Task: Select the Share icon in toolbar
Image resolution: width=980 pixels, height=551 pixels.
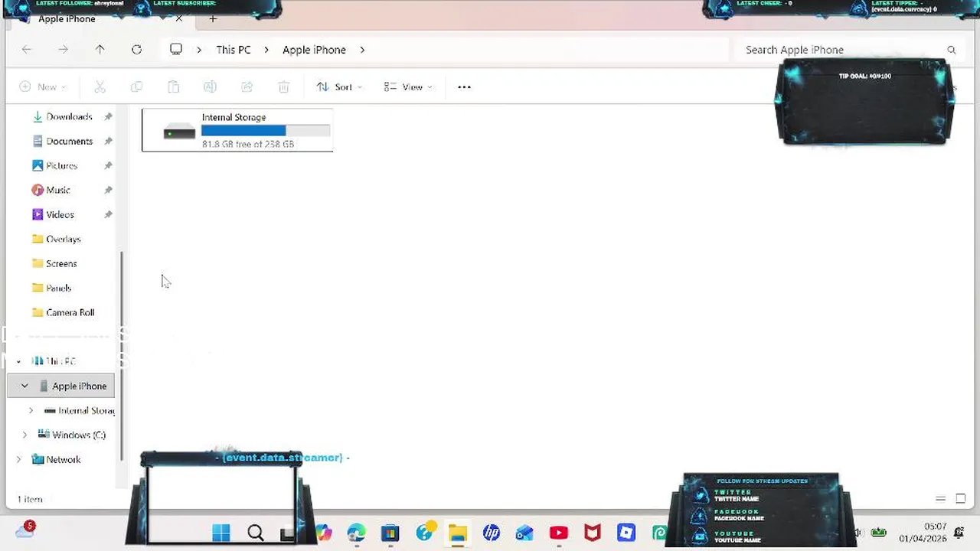Action: point(247,87)
